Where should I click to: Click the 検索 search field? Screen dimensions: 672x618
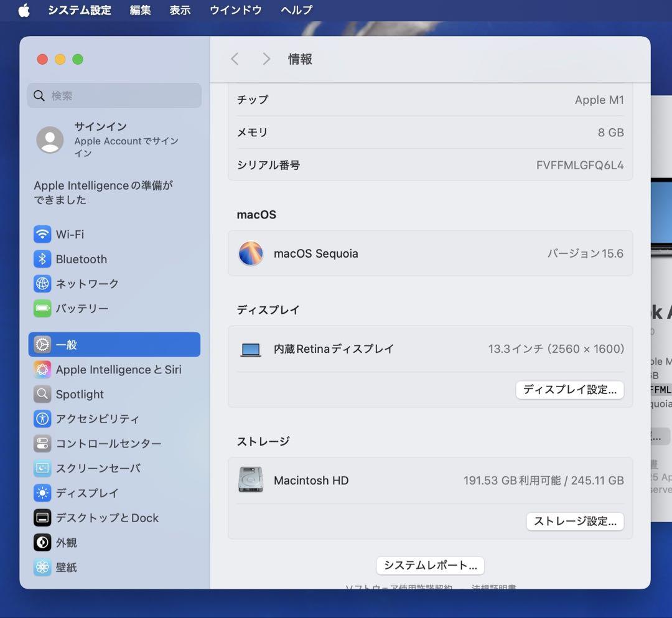pyautogui.click(x=114, y=96)
